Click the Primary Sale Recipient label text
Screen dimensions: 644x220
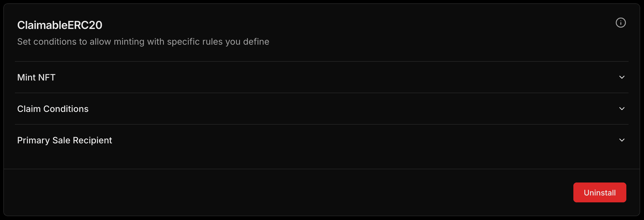[x=65, y=140]
